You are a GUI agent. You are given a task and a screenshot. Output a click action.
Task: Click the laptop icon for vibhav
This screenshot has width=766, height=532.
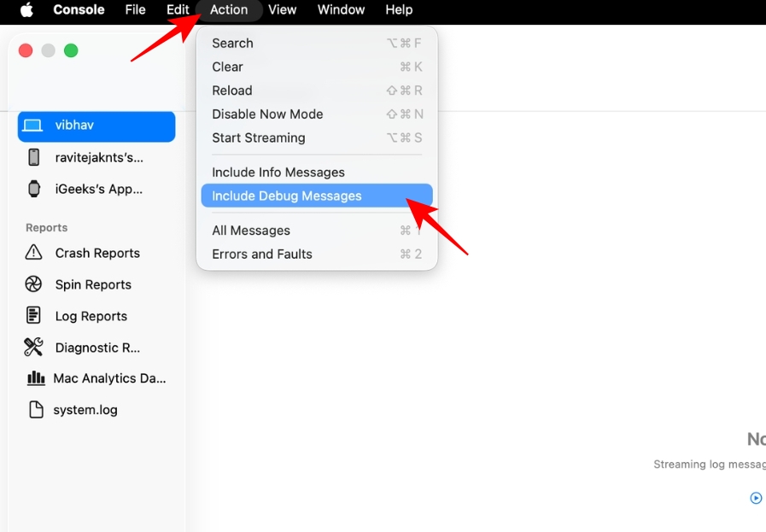(x=32, y=126)
